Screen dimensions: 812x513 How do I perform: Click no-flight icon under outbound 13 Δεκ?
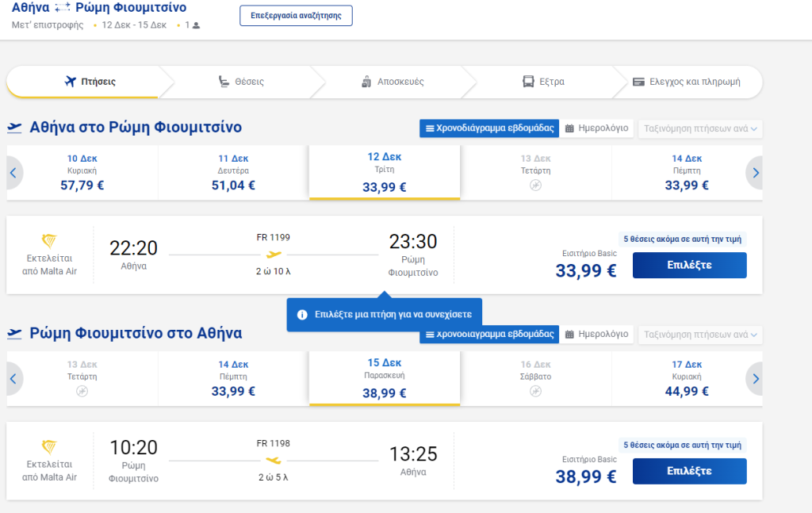[x=535, y=186]
